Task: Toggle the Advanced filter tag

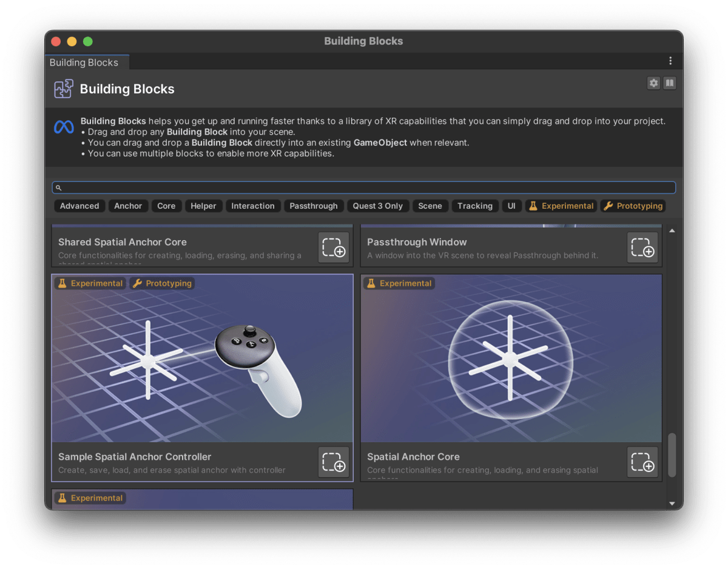Action: pyautogui.click(x=79, y=206)
